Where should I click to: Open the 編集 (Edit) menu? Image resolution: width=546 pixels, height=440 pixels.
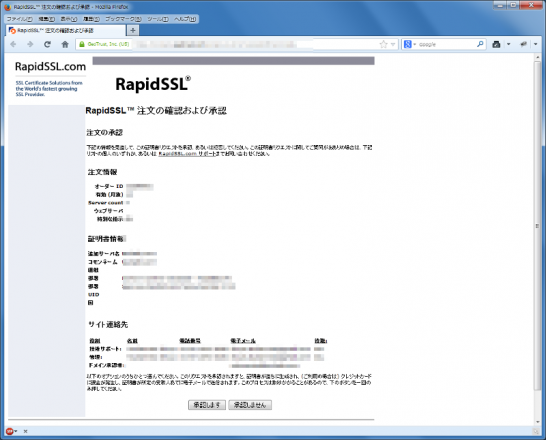tap(46, 19)
